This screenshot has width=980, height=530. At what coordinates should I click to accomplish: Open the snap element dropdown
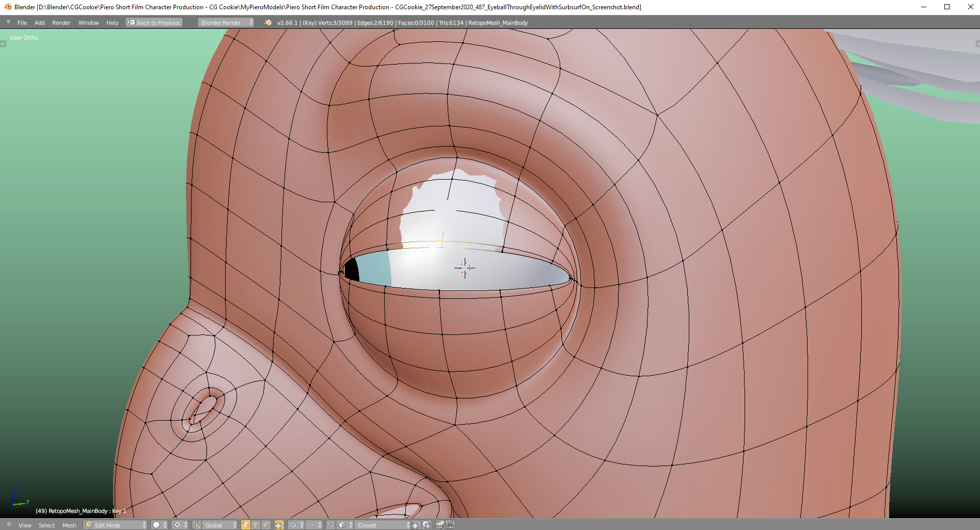point(345,525)
